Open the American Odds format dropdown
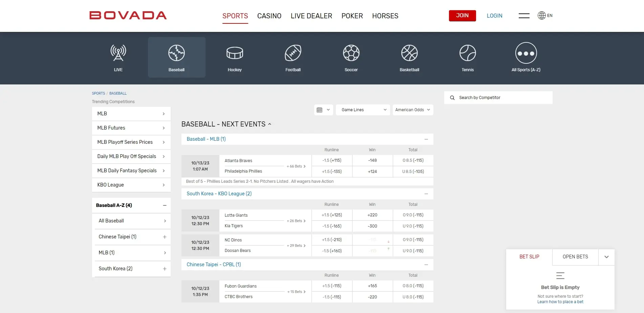 (x=413, y=110)
